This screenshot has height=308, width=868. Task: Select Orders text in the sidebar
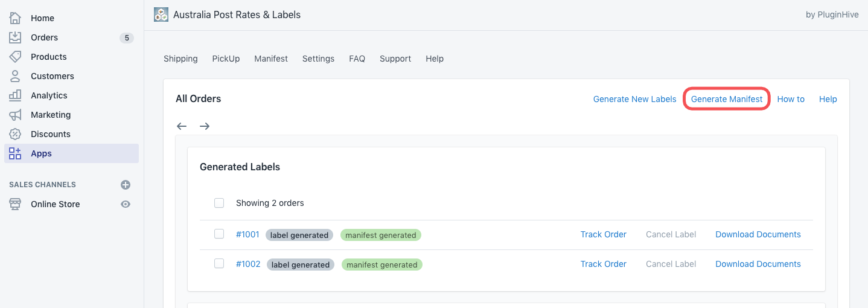[x=44, y=37]
